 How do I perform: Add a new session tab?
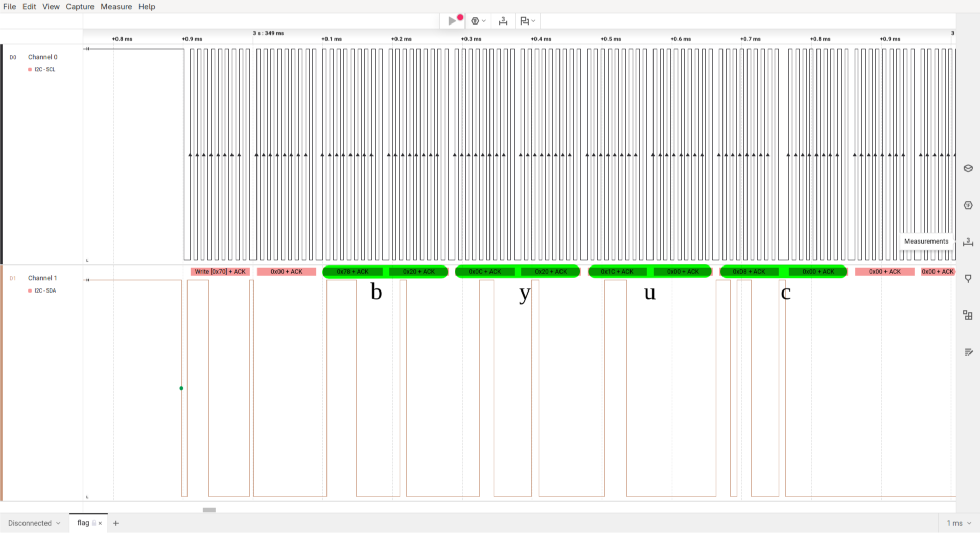click(116, 523)
